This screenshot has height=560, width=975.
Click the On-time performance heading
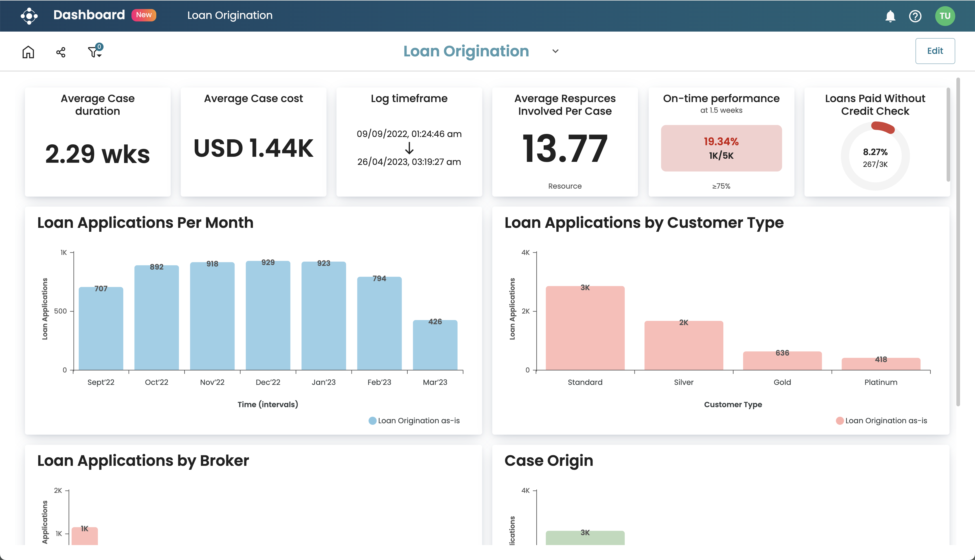pyautogui.click(x=721, y=98)
